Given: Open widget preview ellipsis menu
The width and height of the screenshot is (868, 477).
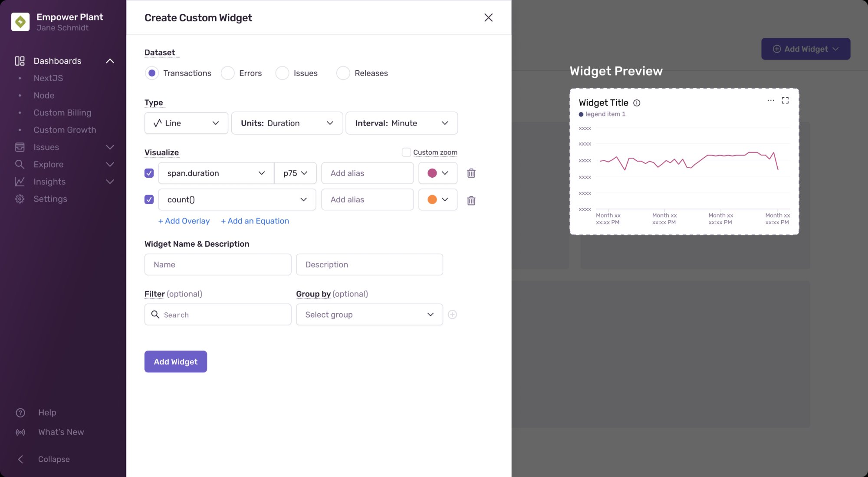Looking at the screenshot, I should point(770,100).
